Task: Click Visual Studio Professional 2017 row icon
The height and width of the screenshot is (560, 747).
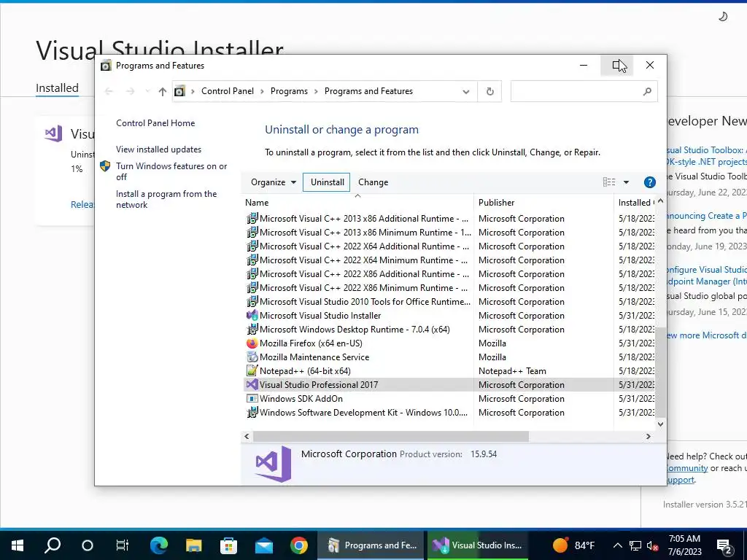Action: point(252,384)
